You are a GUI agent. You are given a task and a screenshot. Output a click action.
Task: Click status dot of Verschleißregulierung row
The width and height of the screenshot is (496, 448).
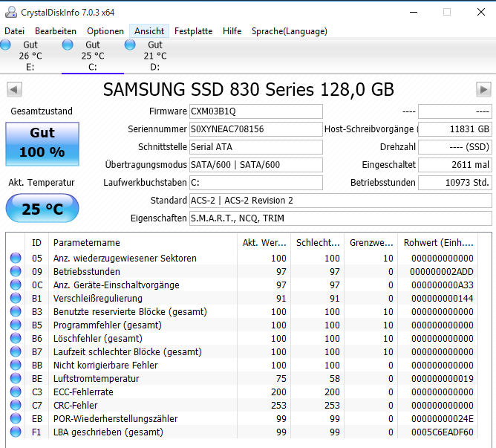click(x=16, y=298)
